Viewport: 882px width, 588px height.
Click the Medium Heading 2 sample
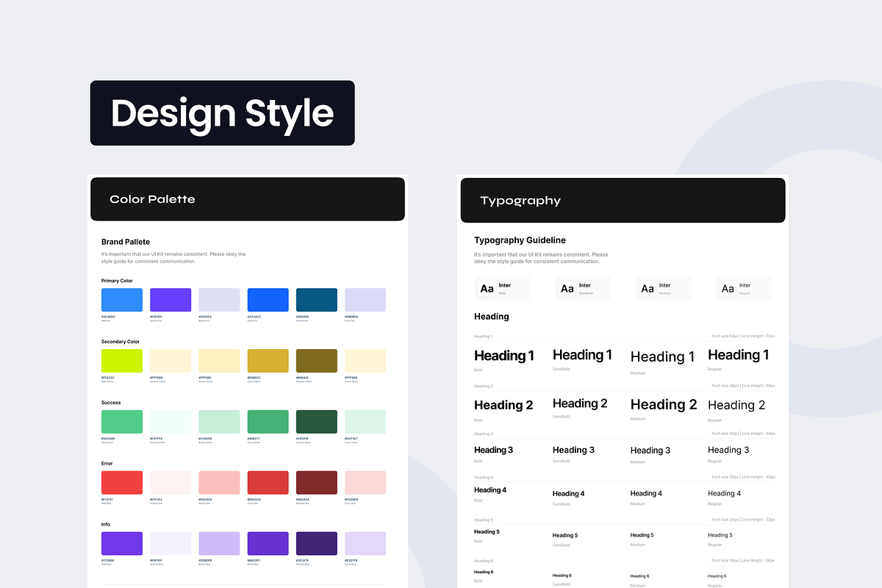664,404
